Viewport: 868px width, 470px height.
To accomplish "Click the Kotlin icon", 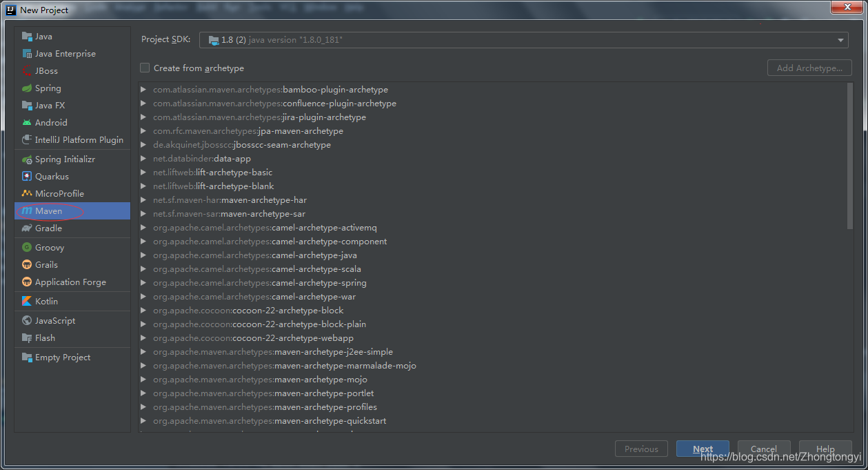I will pos(27,302).
